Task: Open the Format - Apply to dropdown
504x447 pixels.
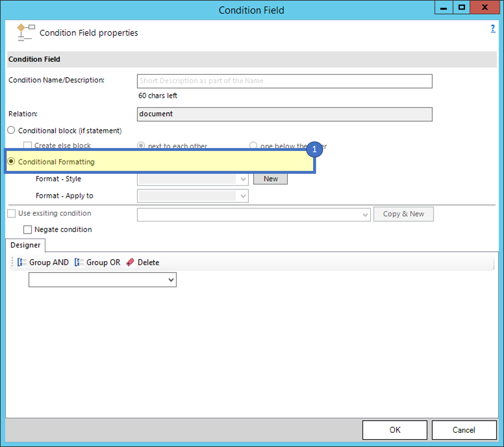Action: (243, 195)
